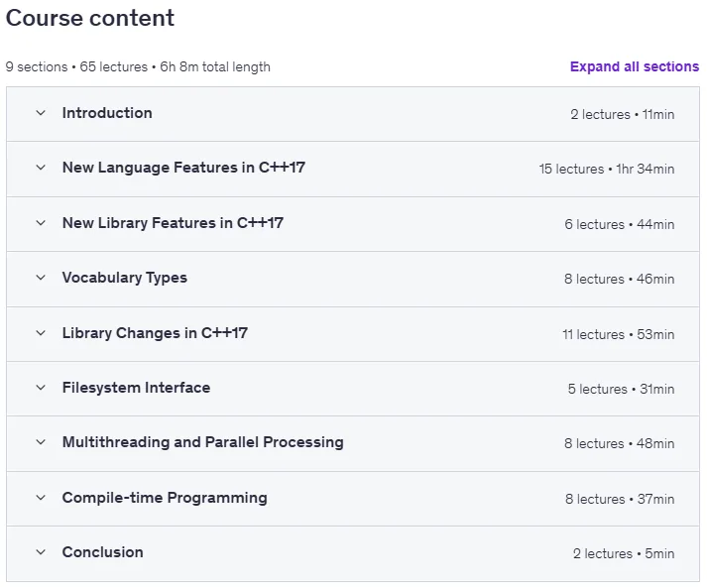Expand Vocabulary Types chevron
Image resolution: width=707 pixels, height=588 pixels.
[41, 278]
